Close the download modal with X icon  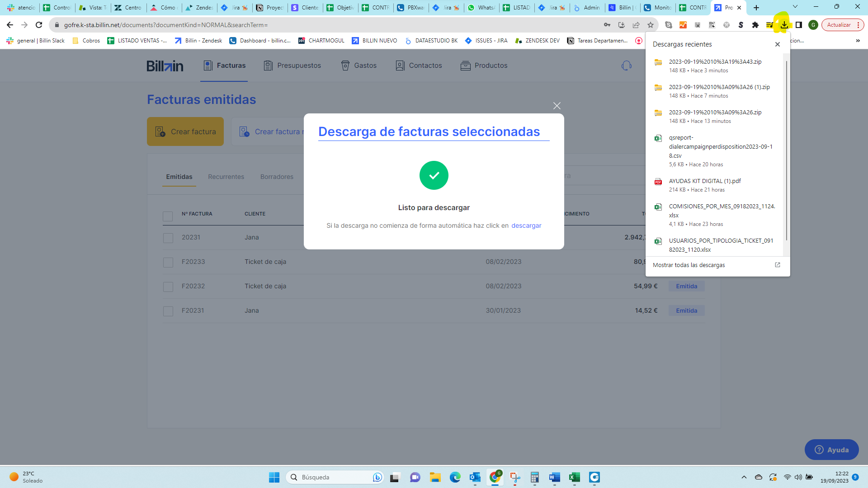tap(557, 106)
